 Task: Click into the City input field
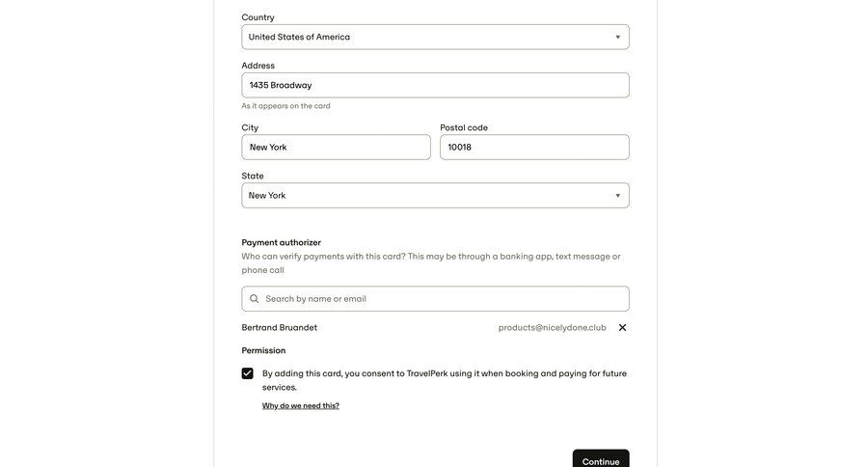click(336, 148)
